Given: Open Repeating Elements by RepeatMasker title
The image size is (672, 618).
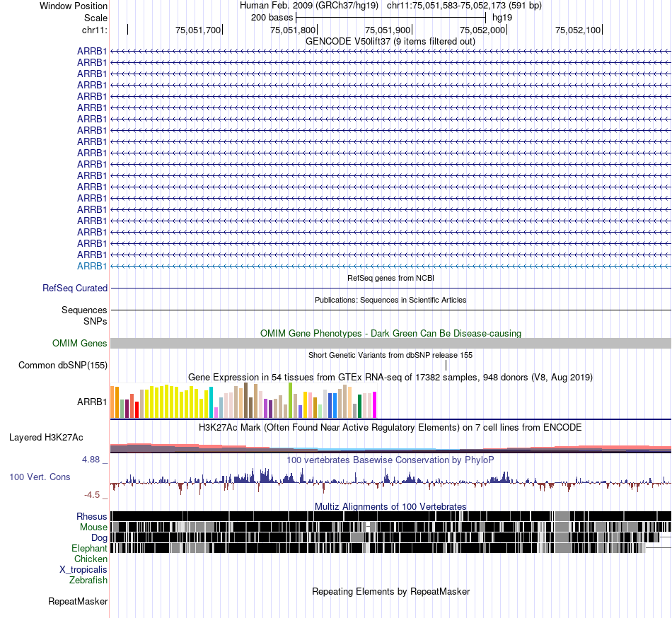Looking at the screenshot, I should 390,591.
